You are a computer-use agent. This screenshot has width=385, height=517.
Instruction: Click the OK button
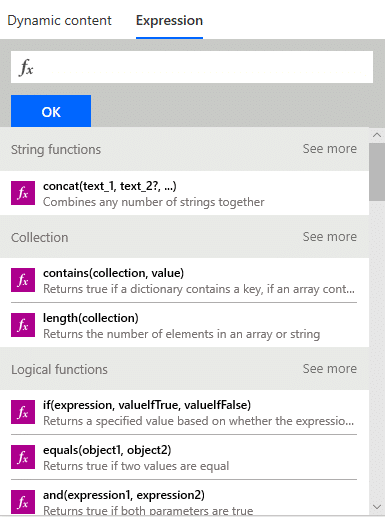point(51,111)
